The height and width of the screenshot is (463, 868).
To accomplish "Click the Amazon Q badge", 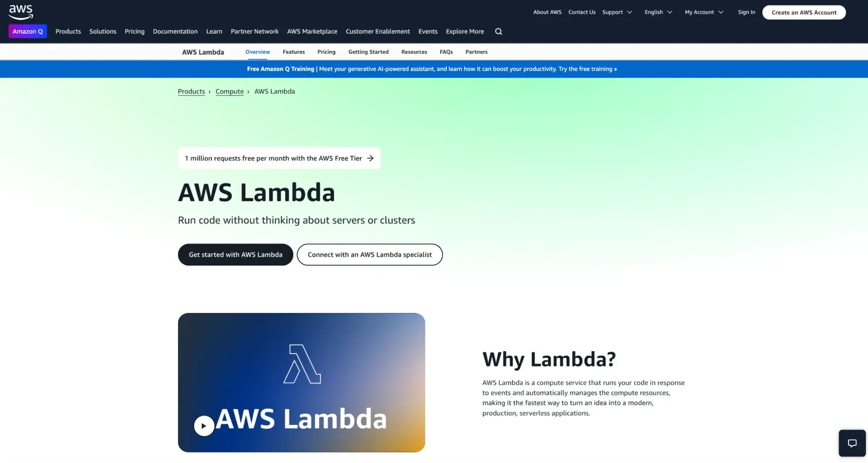I will pos(28,31).
